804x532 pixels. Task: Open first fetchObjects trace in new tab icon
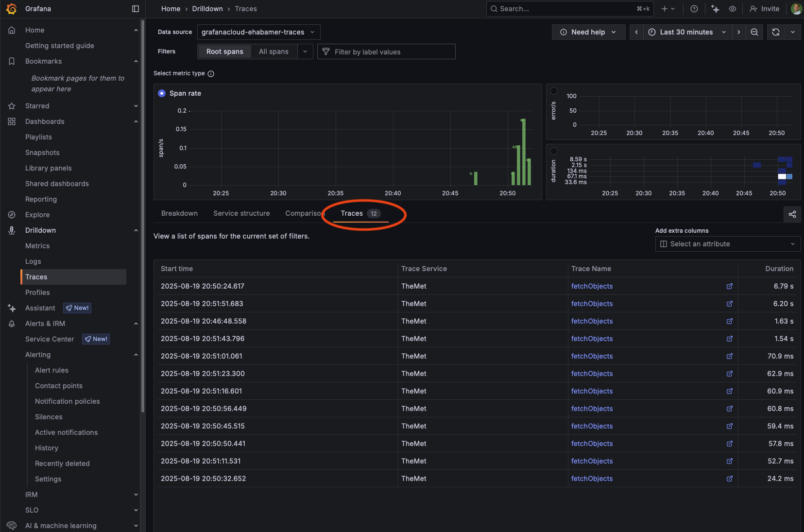729,286
